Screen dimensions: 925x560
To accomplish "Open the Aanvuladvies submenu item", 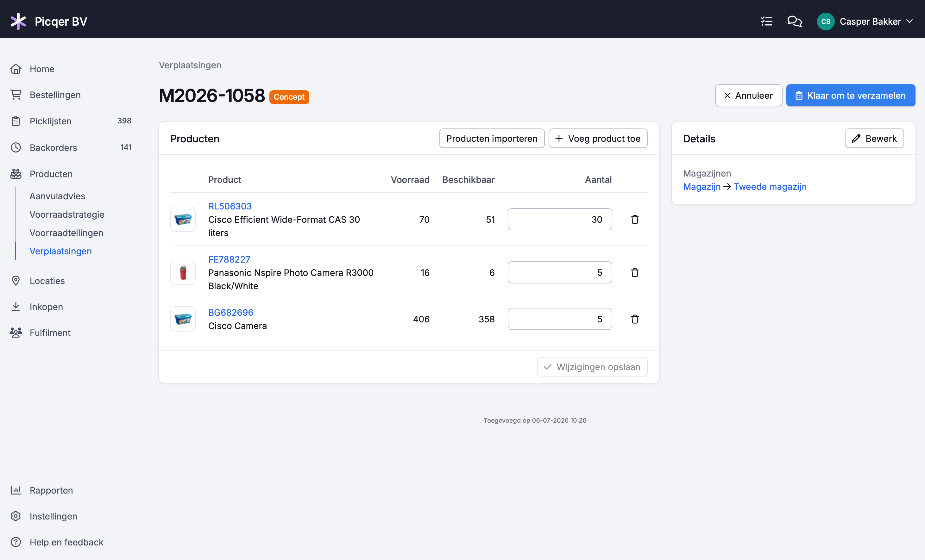I will (57, 196).
